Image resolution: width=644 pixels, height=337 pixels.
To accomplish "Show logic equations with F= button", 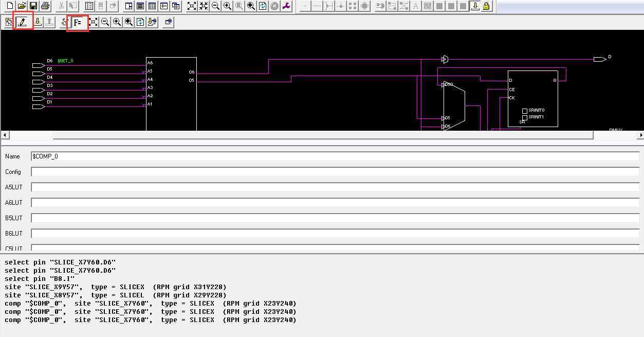I will click(x=78, y=22).
